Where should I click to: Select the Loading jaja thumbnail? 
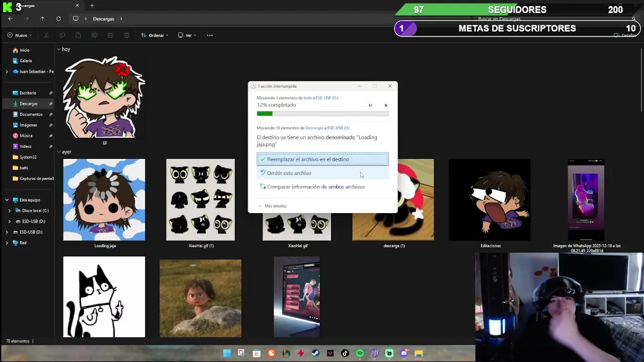coord(104,200)
